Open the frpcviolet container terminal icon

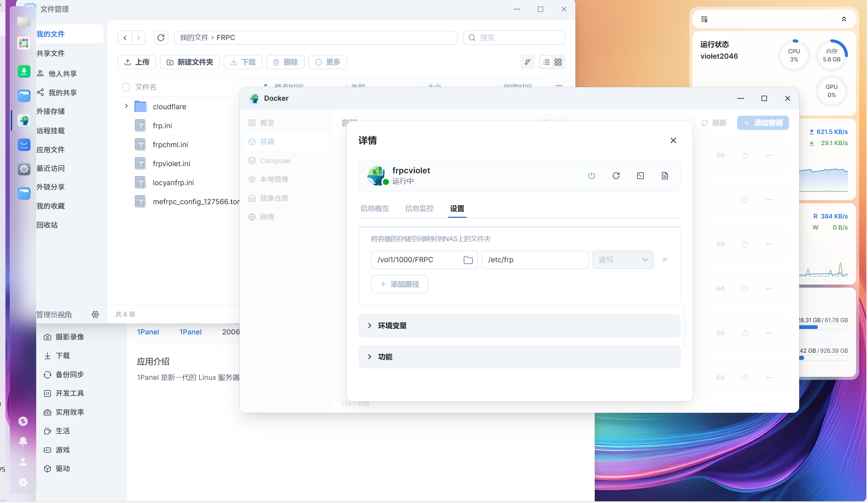point(640,176)
